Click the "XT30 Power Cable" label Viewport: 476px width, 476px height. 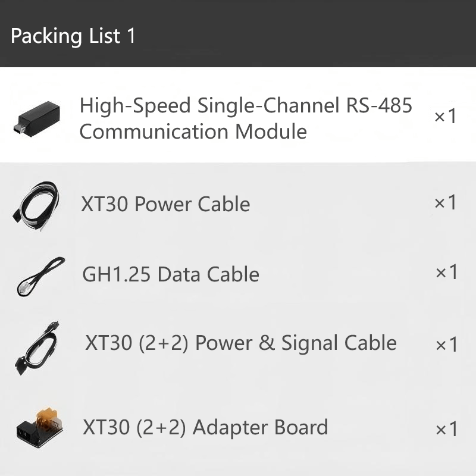[x=165, y=205]
